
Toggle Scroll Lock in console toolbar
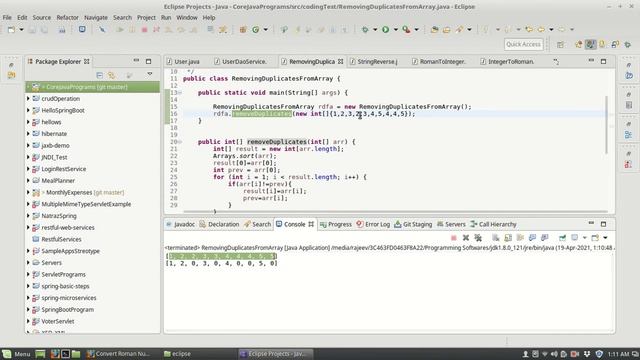508,238
